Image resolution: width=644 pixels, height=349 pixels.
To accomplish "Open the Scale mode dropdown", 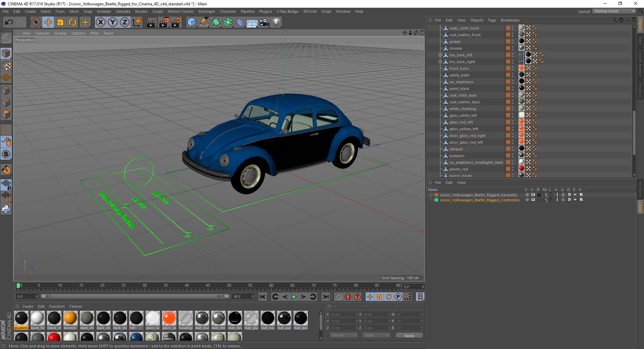I will point(376,335).
